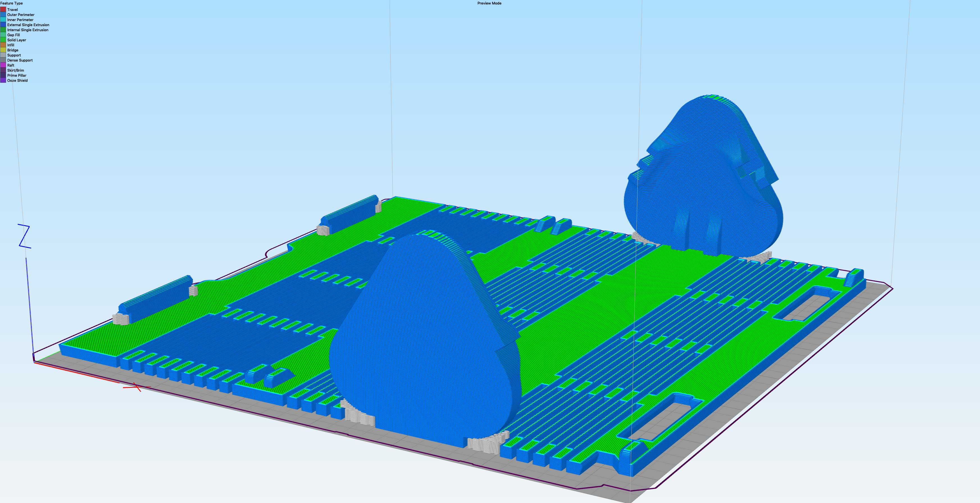The image size is (980, 503).
Task: Click the teal Inner Perimeter swatch
Action: pos(3,20)
